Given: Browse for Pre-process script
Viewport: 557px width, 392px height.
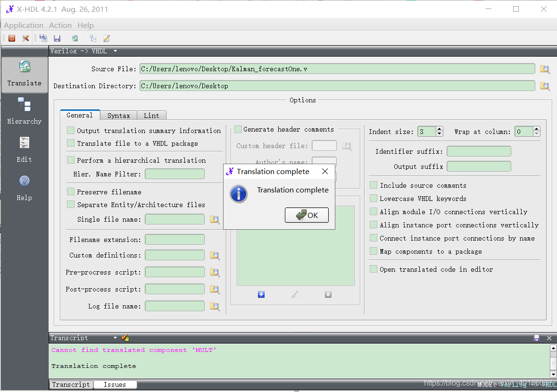Looking at the screenshot, I should coord(215,273).
